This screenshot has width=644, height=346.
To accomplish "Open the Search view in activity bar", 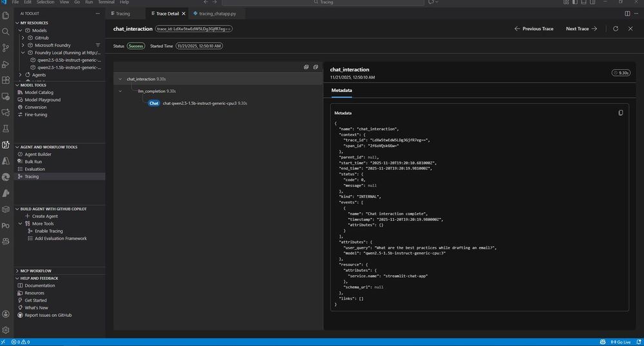I will [6, 31].
